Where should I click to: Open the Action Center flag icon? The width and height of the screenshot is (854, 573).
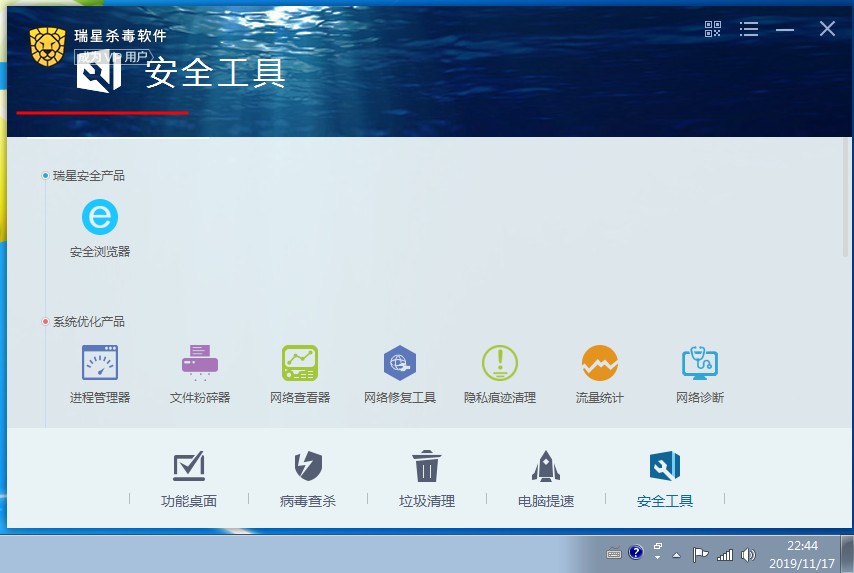tap(700, 554)
